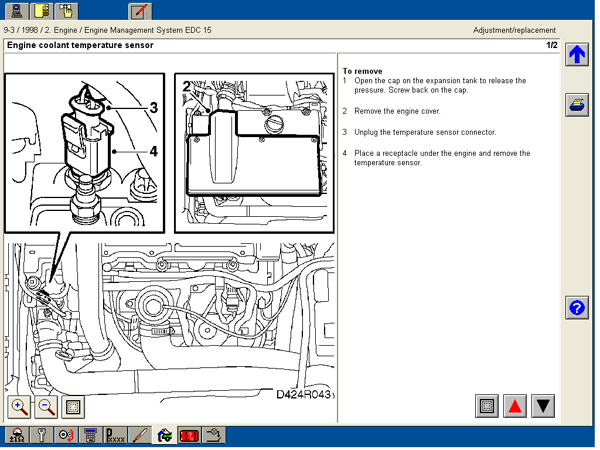Click the wrench icon in bottom toolbar
600x450 pixels.
(41, 435)
